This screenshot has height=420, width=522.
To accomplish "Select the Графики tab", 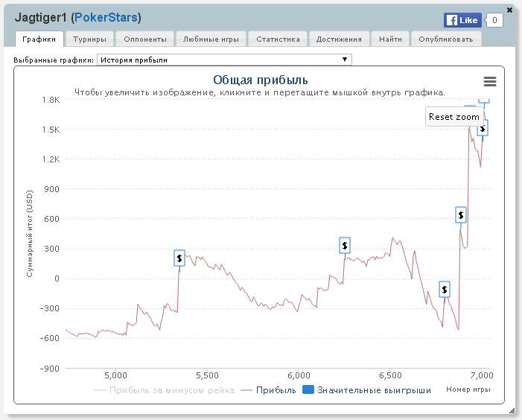I will coord(39,39).
